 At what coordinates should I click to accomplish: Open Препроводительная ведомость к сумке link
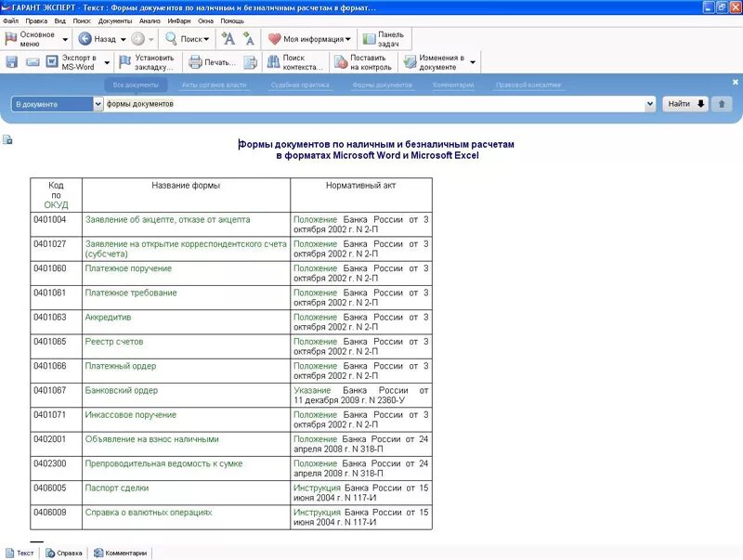click(x=164, y=463)
